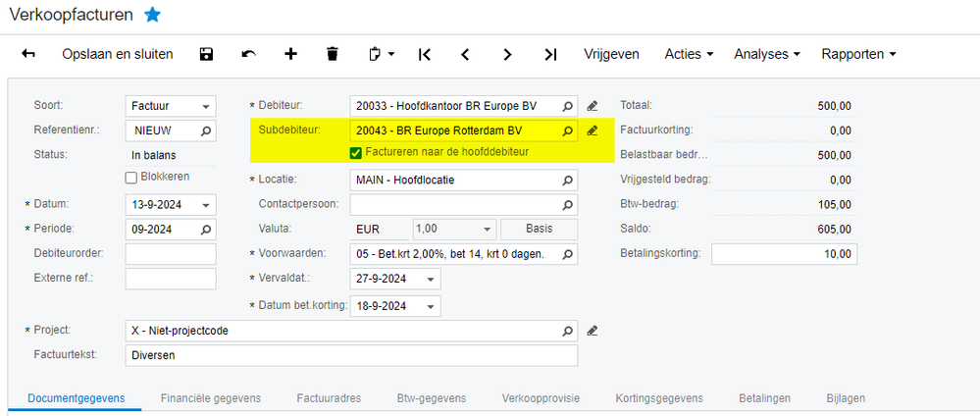Enable the Blokkeren checkbox
This screenshot has height=416, width=980.
coord(131,177)
